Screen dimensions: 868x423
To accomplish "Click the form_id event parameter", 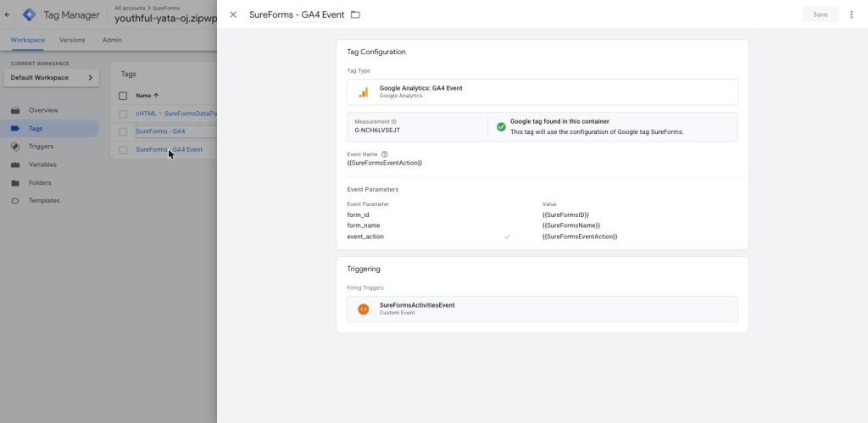I will tap(359, 214).
